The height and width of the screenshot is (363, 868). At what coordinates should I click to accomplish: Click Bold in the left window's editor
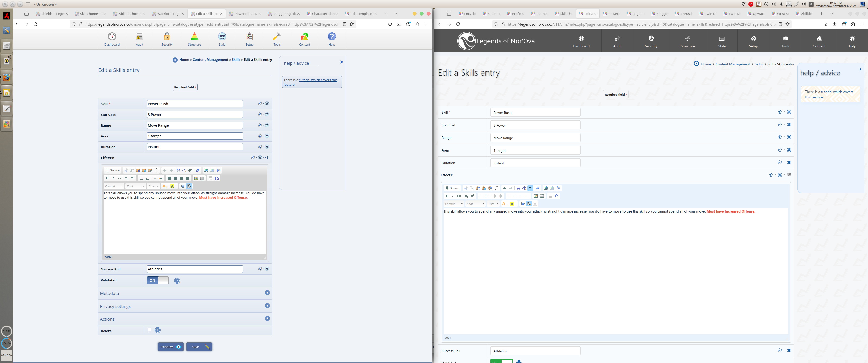click(107, 178)
